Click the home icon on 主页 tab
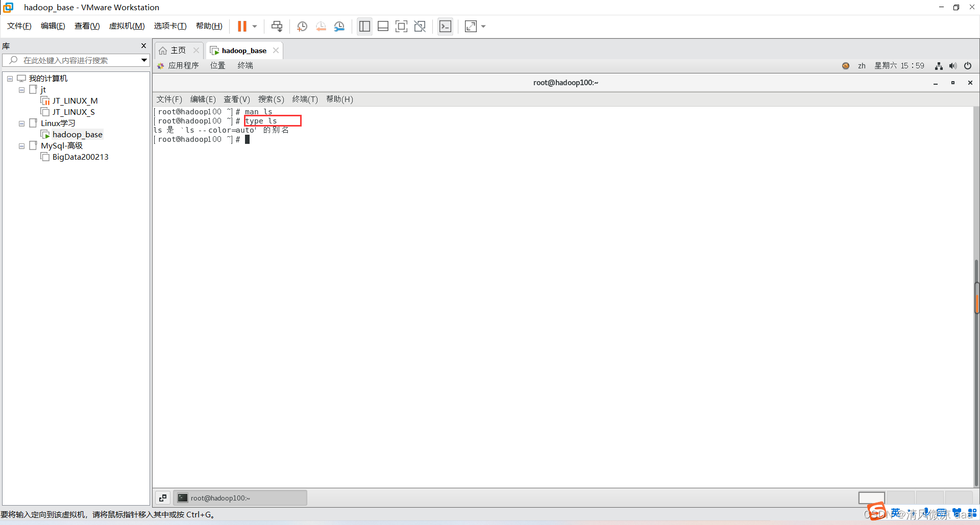The image size is (980, 525). tap(163, 51)
